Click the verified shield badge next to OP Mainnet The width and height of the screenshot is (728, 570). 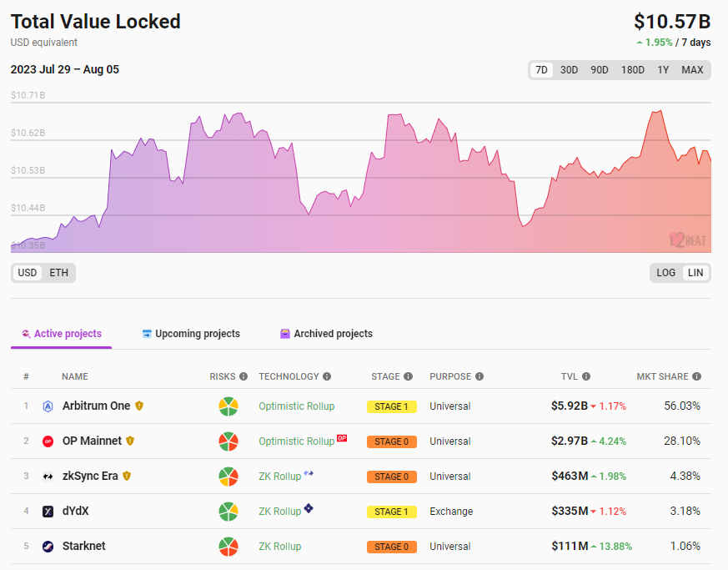pyautogui.click(x=130, y=441)
